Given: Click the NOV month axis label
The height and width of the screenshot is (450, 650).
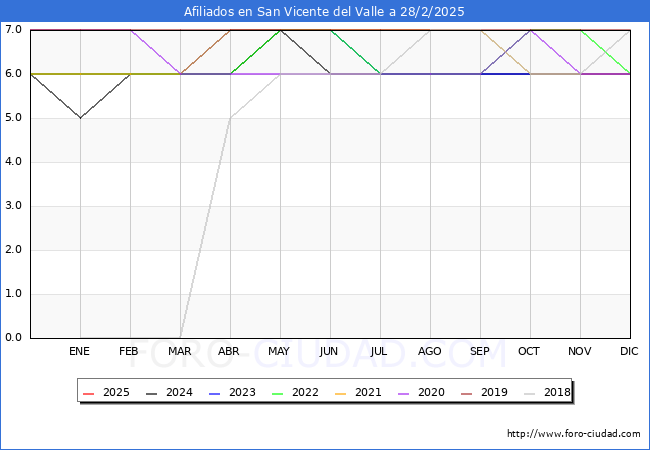Looking at the screenshot, I should 580,351.
